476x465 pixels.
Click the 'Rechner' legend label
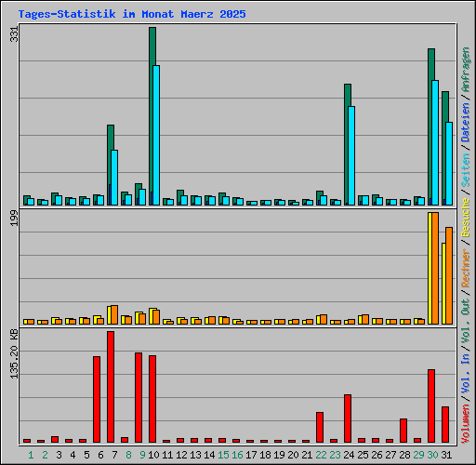pyautogui.click(x=465, y=268)
